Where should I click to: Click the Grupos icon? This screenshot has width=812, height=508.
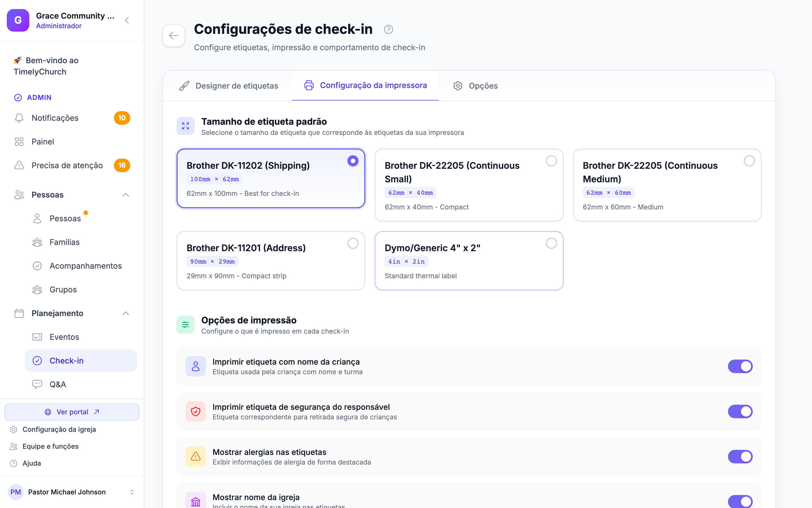click(37, 290)
